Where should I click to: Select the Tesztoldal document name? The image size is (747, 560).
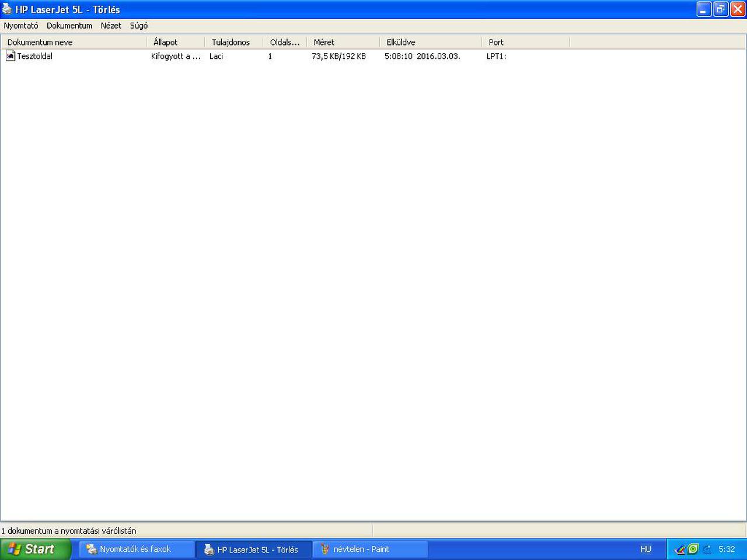coord(35,56)
